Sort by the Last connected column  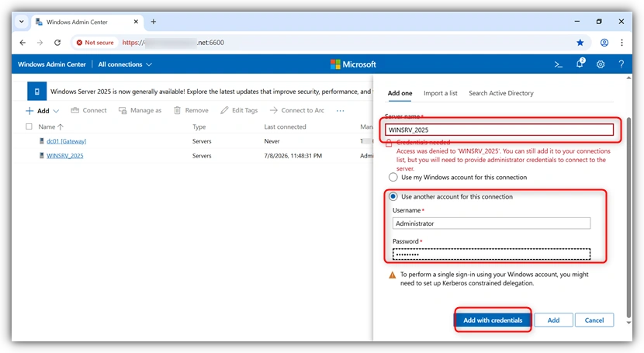click(285, 126)
